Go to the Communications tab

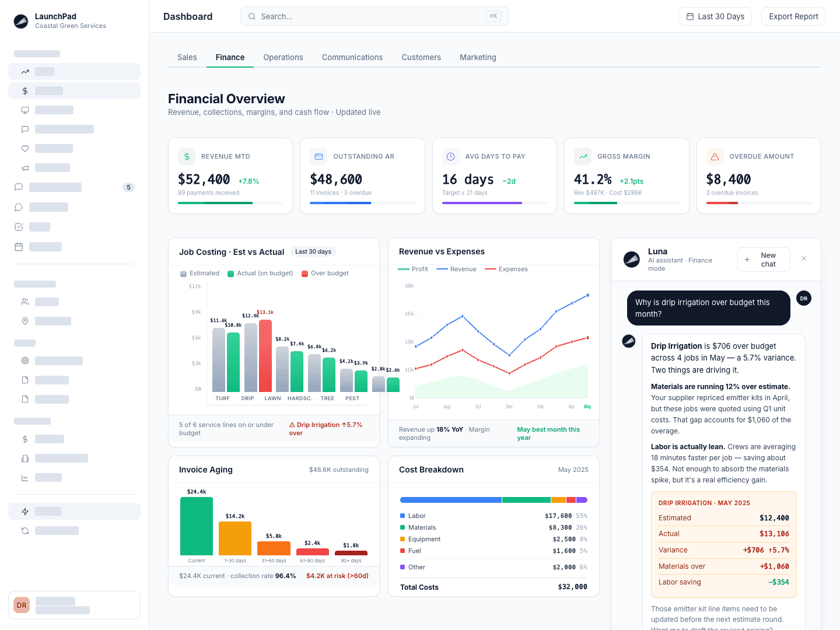(352, 57)
